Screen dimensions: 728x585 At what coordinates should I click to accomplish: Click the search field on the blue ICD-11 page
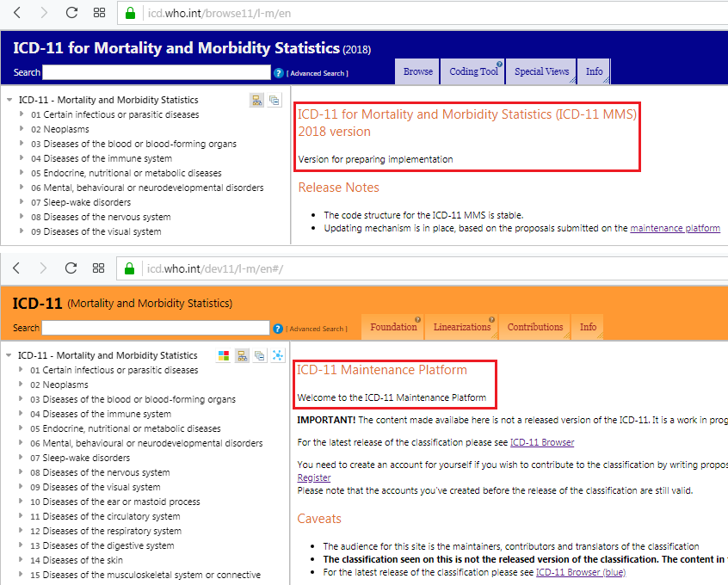click(x=157, y=72)
